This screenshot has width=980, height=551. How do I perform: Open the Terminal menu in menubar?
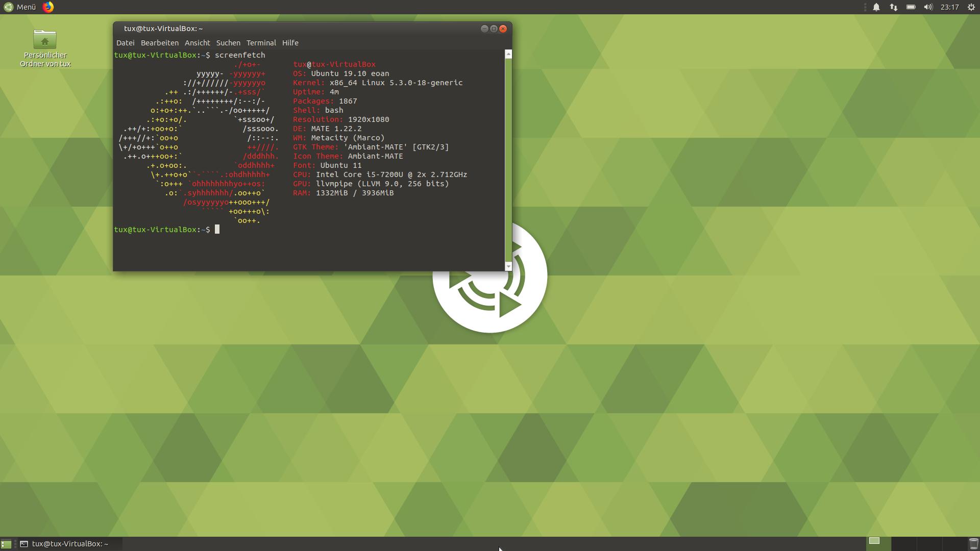tap(261, 43)
